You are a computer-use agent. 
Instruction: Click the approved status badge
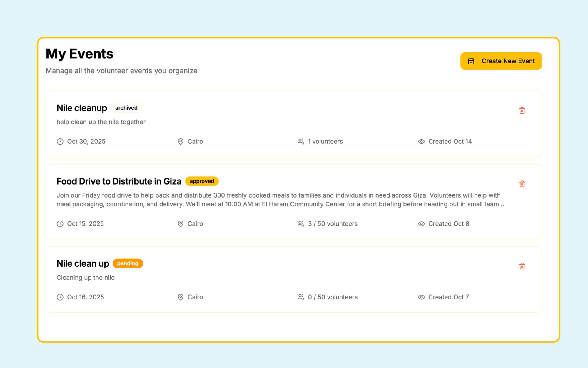point(202,181)
